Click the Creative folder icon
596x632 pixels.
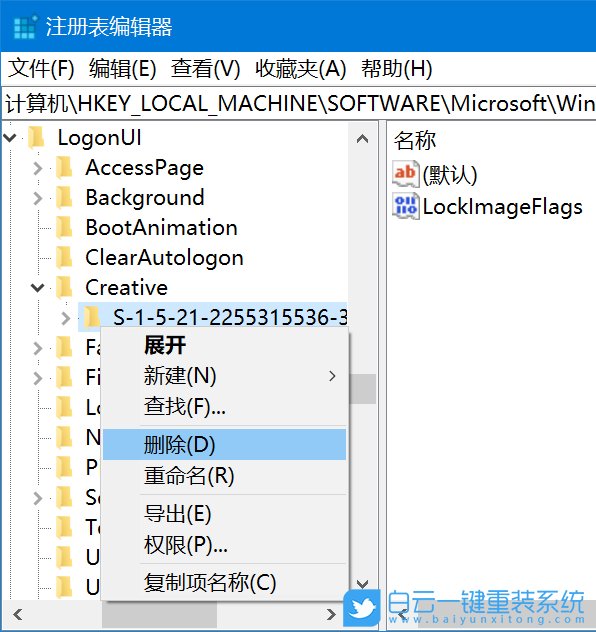pyautogui.click(x=64, y=288)
